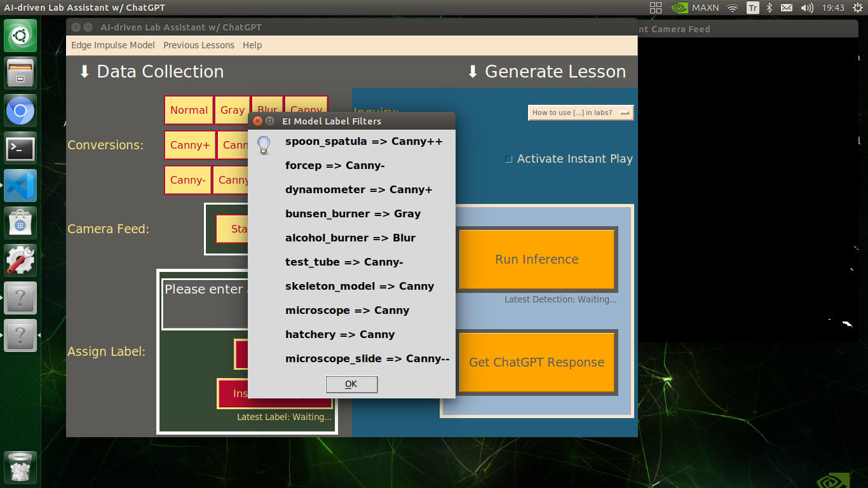
Task: Switch to Visual Studio Code in dock
Action: tap(20, 186)
